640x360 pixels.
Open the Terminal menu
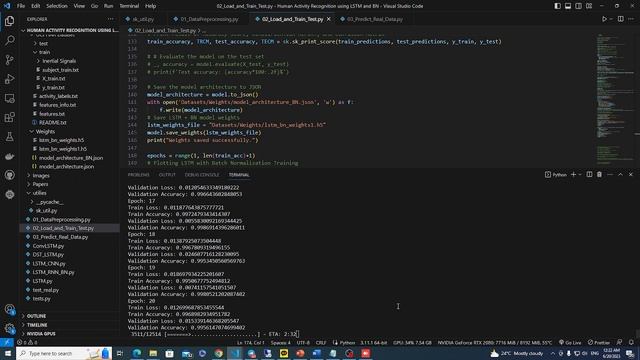coord(129,6)
